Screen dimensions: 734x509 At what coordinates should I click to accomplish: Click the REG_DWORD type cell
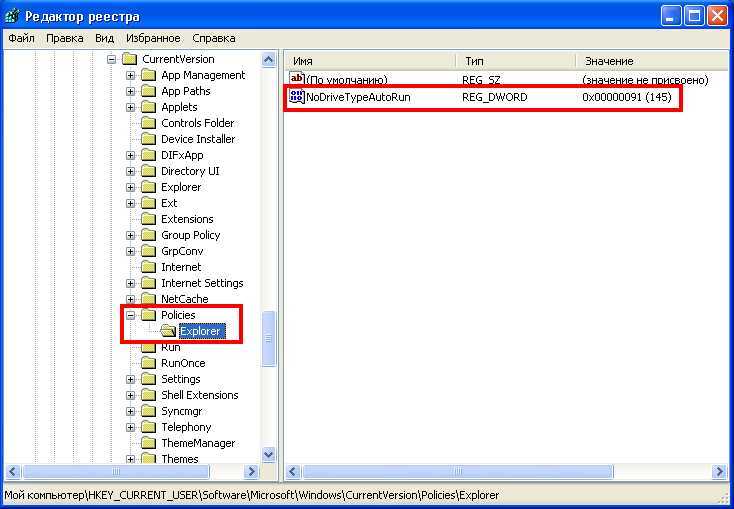pyautogui.click(x=494, y=97)
